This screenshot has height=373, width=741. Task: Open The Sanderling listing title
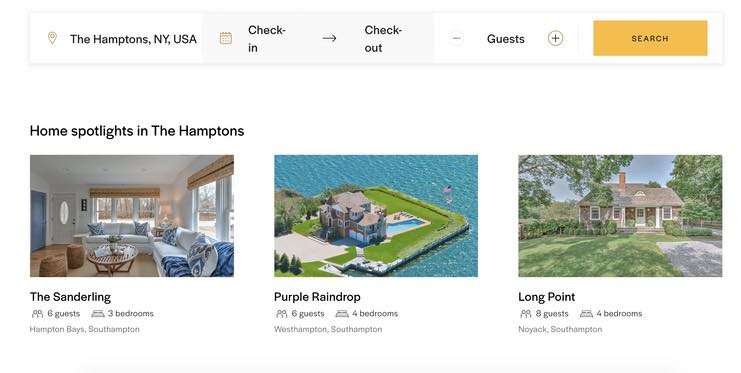[x=70, y=297]
